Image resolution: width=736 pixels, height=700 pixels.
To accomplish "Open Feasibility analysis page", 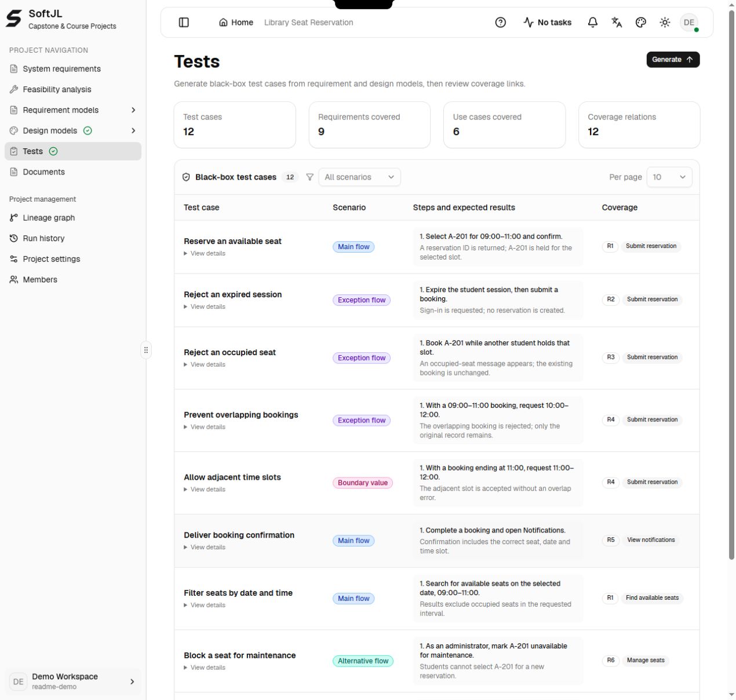I will (73, 89).
